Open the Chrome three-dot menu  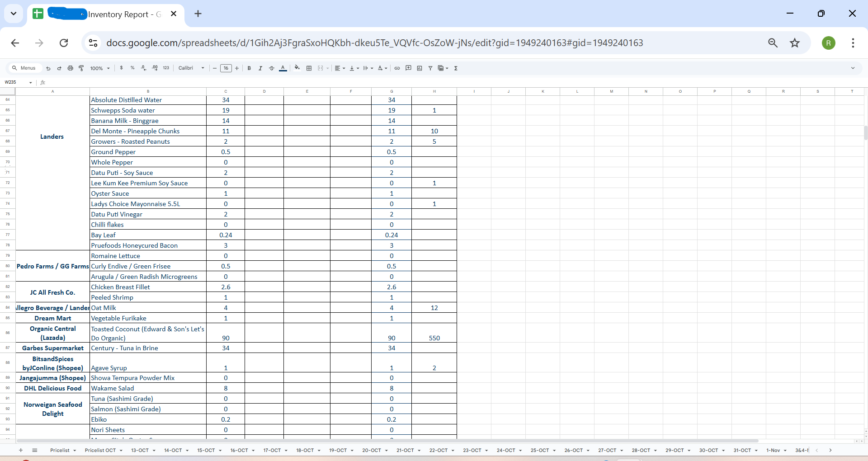coord(853,43)
